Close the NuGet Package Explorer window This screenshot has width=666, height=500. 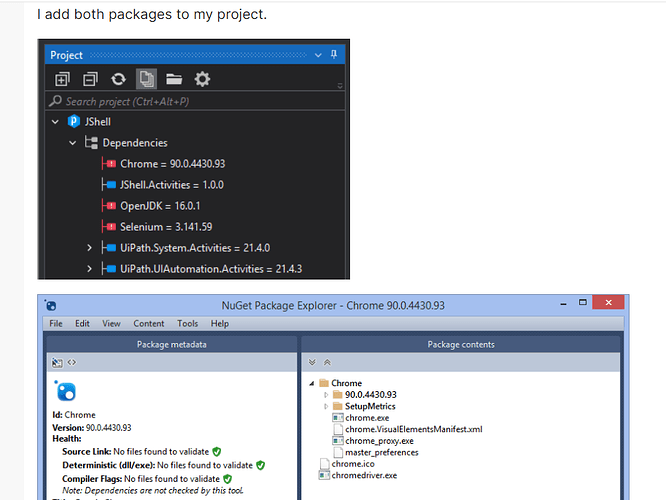pyautogui.click(x=608, y=302)
